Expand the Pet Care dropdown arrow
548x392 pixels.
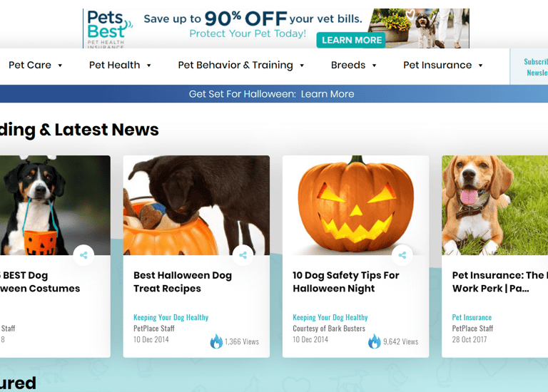point(60,66)
